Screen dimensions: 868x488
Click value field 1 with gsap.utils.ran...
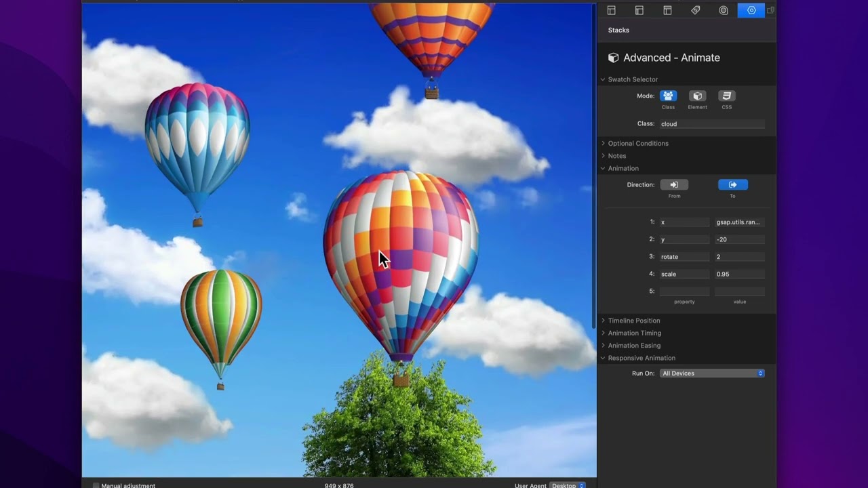pos(740,222)
